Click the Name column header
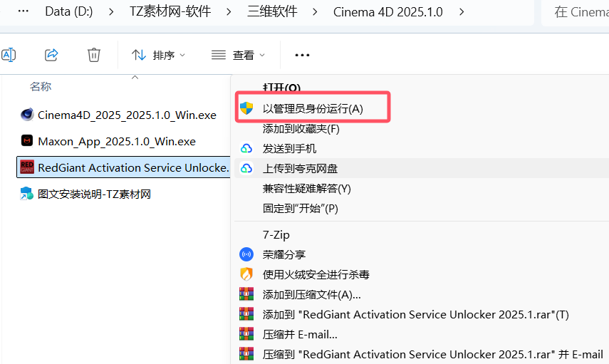The height and width of the screenshot is (364, 609). click(x=41, y=86)
